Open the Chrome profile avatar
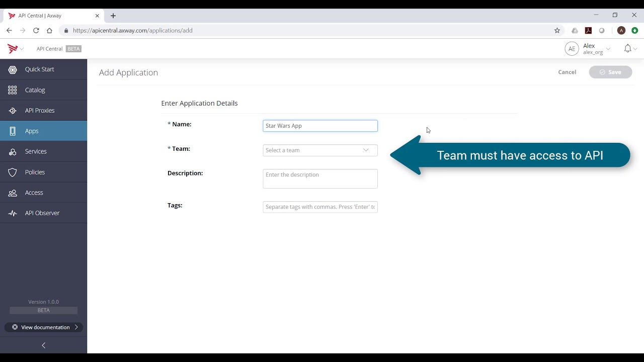This screenshot has width=644, height=362. (x=621, y=31)
